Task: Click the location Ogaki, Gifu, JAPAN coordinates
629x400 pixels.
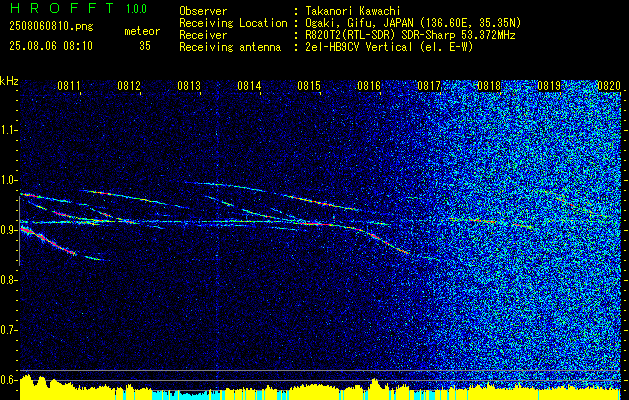Action: 413,23
